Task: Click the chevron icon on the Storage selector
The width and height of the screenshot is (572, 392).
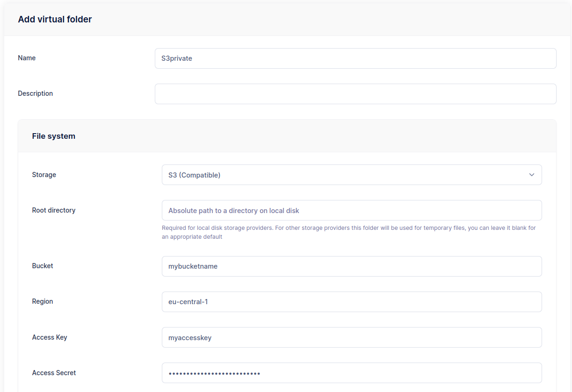Action: point(532,174)
